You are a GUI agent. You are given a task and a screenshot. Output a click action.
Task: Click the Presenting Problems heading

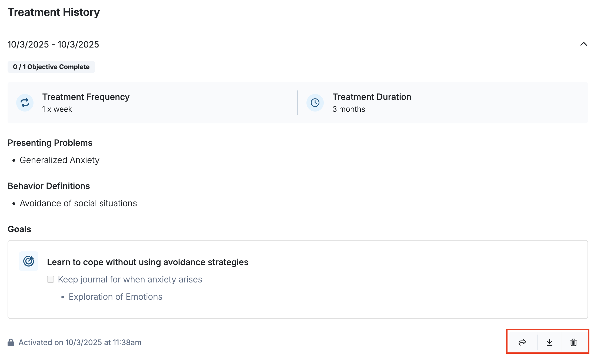pos(50,143)
